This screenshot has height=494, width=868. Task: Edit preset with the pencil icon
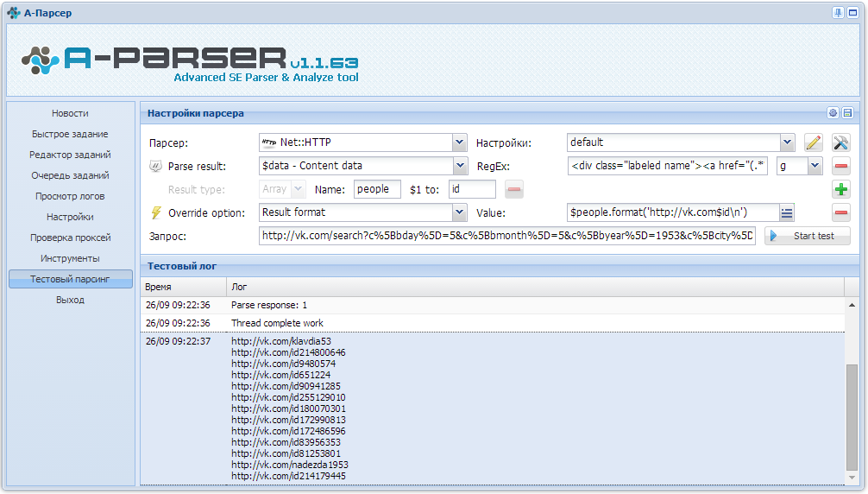point(813,142)
